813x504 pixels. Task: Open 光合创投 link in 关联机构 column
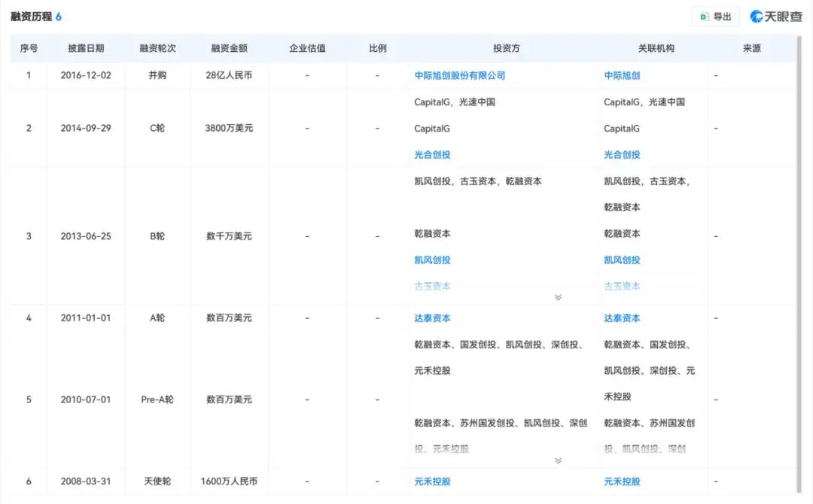pos(622,154)
